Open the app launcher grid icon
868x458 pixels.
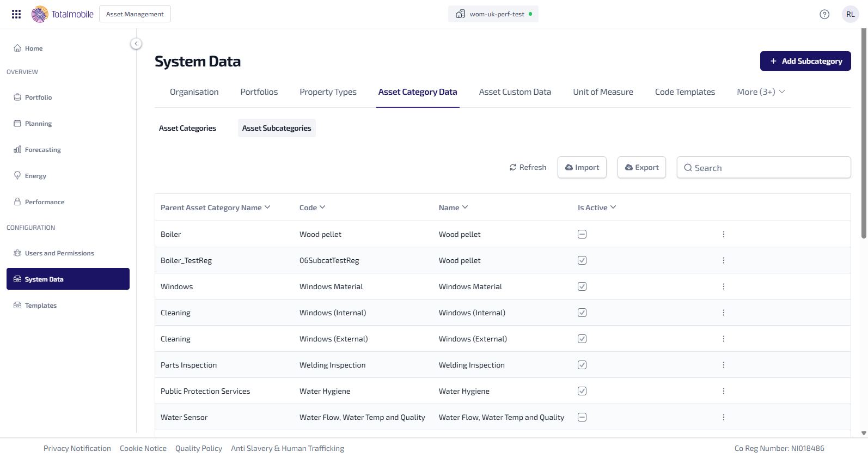(x=16, y=14)
